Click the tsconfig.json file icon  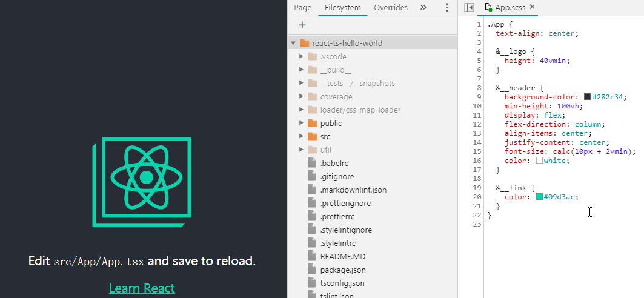click(x=312, y=283)
